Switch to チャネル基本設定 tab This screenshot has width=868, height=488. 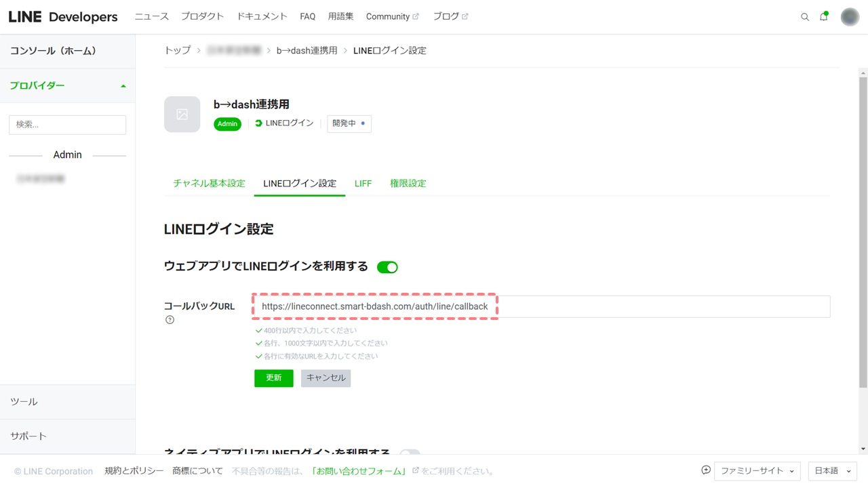[209, 184]
